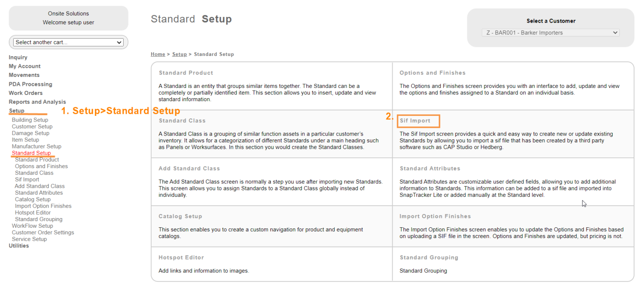This screenshot has width=644, height=291.
Task: Click 'Add links and information to images.' text
Action: pyautogui.click(x=204, y=271)
